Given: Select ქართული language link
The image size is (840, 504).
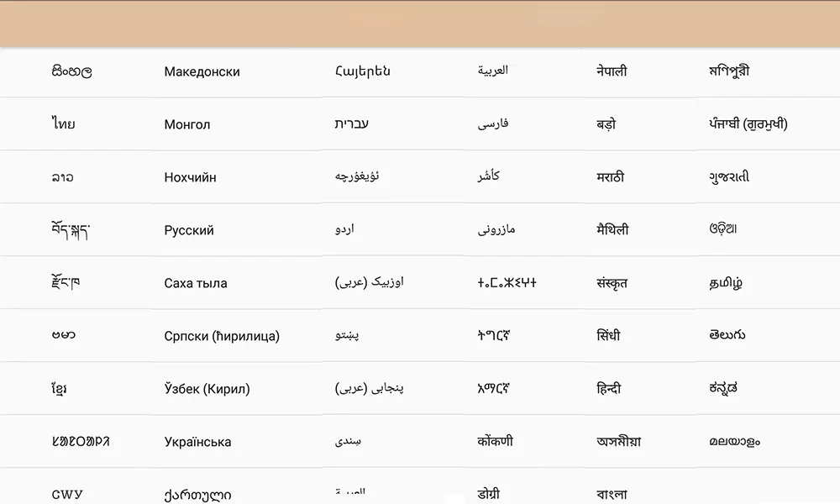Looking at the screenshot, I should pos(197,495).
